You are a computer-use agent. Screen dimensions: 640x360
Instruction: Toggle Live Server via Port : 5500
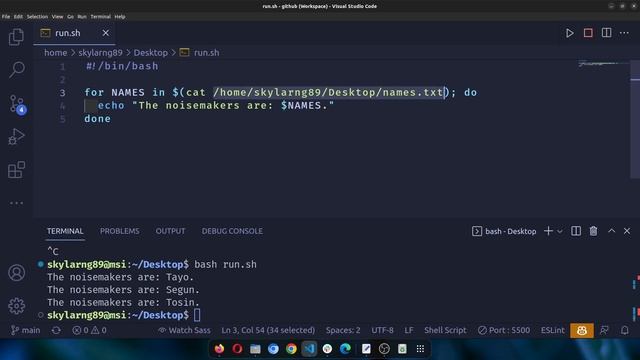(x=504, y=330)
